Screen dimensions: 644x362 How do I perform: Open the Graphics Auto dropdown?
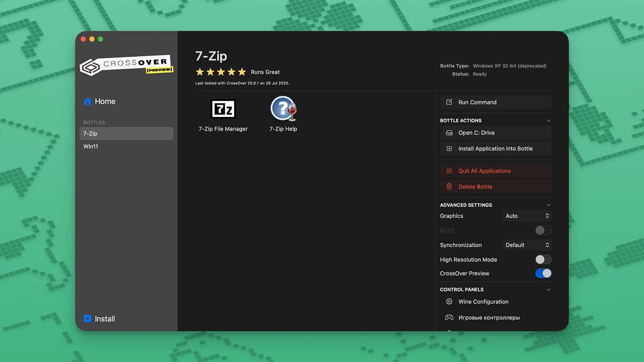[527, 216]
